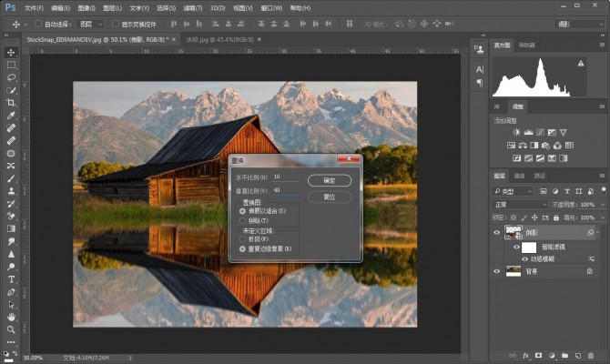Select the Lasso tool
Image resolution: width=610 pixels, height=364 pixels.
click(x=11, y=77)
